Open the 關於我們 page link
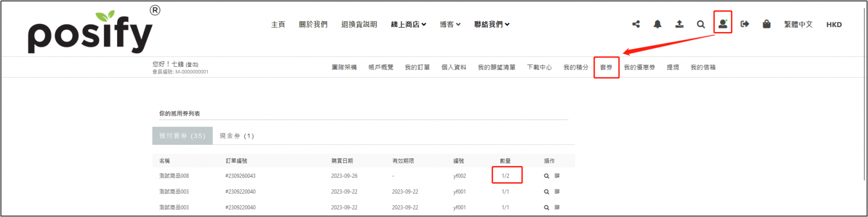868x217 pixels. tap(313, 24)
